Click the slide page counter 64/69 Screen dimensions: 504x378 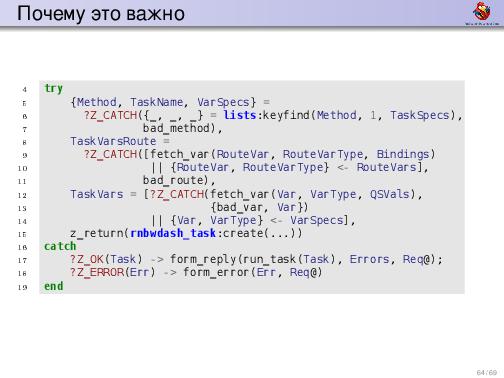(487, 372)
